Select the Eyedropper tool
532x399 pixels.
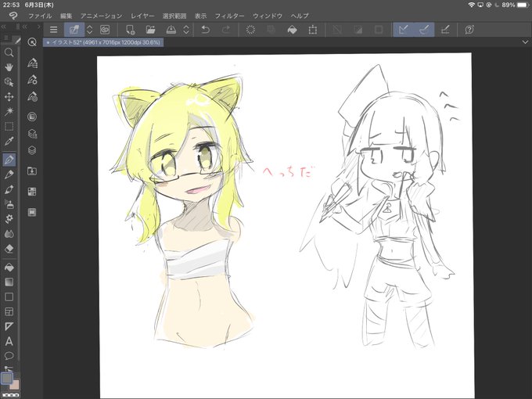pyautogui.click(x=9, y=142)
